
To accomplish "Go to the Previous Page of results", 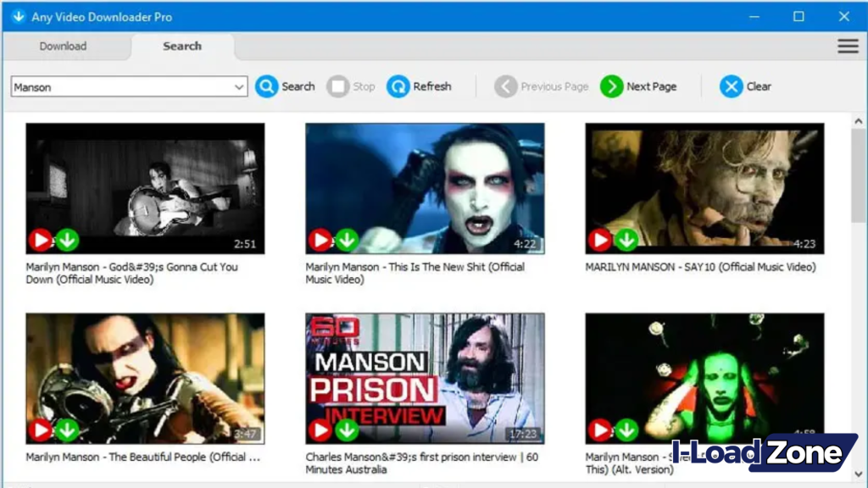I will pyautogui.click(x=505, y=86).
